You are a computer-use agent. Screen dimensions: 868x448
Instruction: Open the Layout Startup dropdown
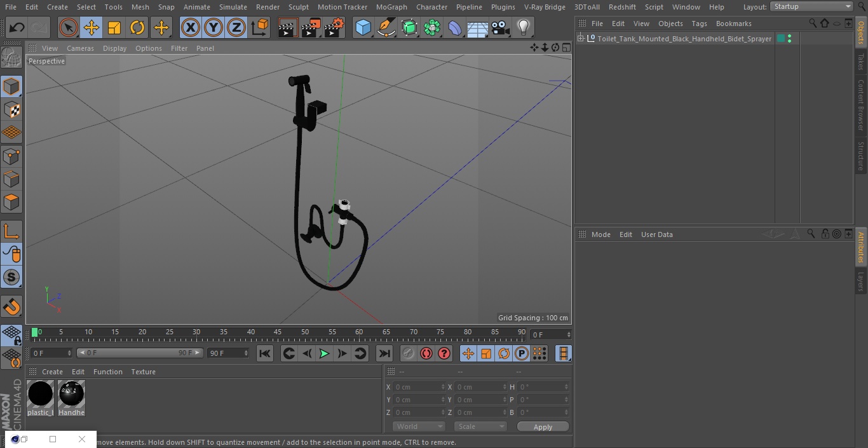coord(812,6)
